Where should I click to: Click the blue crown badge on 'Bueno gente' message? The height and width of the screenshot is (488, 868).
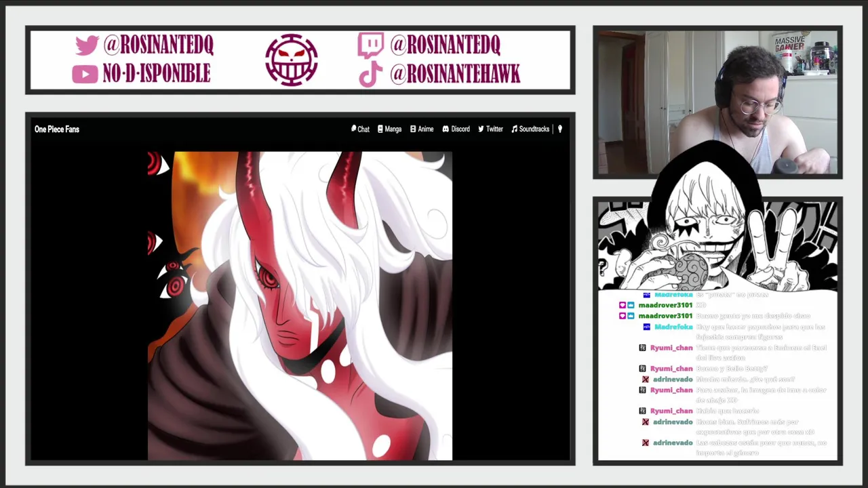pos(631,316)
